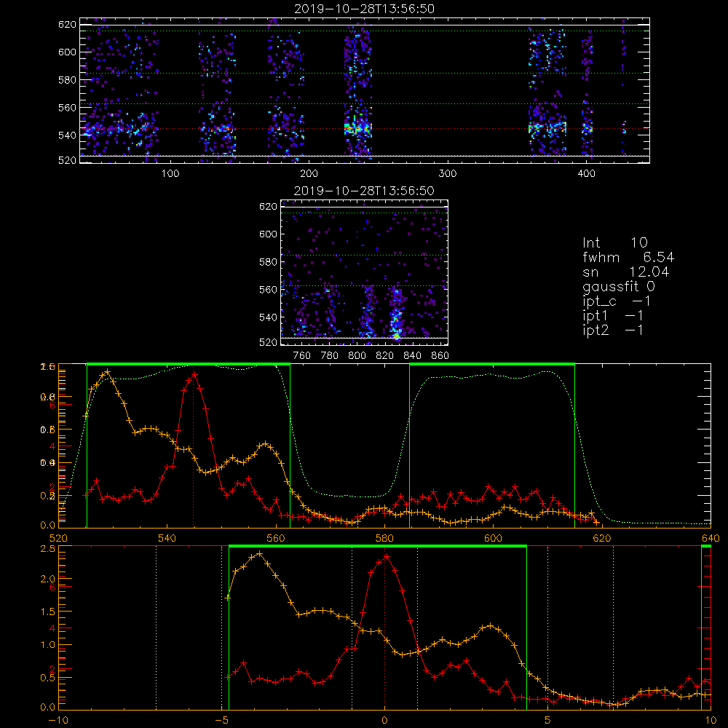Viewport: 728px width, 728px height.
Task: Click the bright emission spot near x=230 in top image
Action: click(x=357, y=127)
